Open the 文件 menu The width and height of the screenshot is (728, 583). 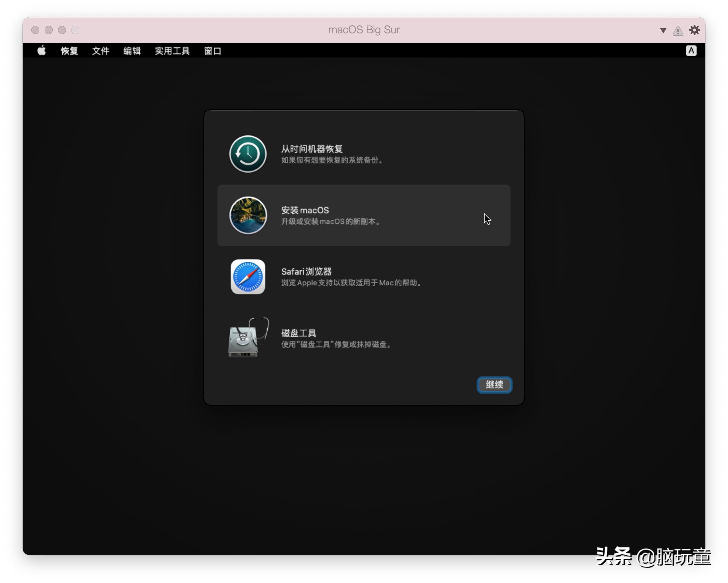point(101,51)
